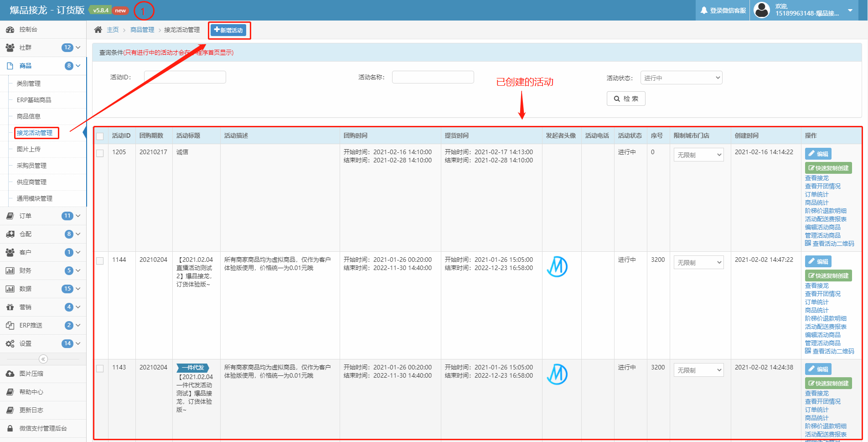
Task: Click the 新增活动 button
Action: point(228,30)
